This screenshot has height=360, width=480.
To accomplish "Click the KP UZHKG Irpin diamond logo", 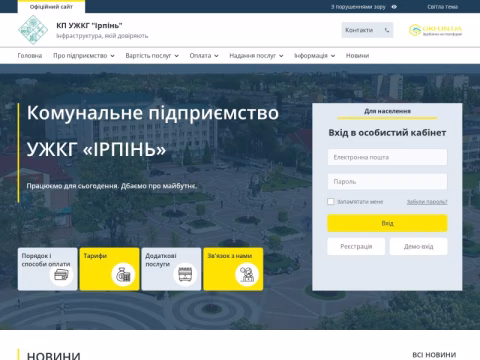I will coord(33,30).
